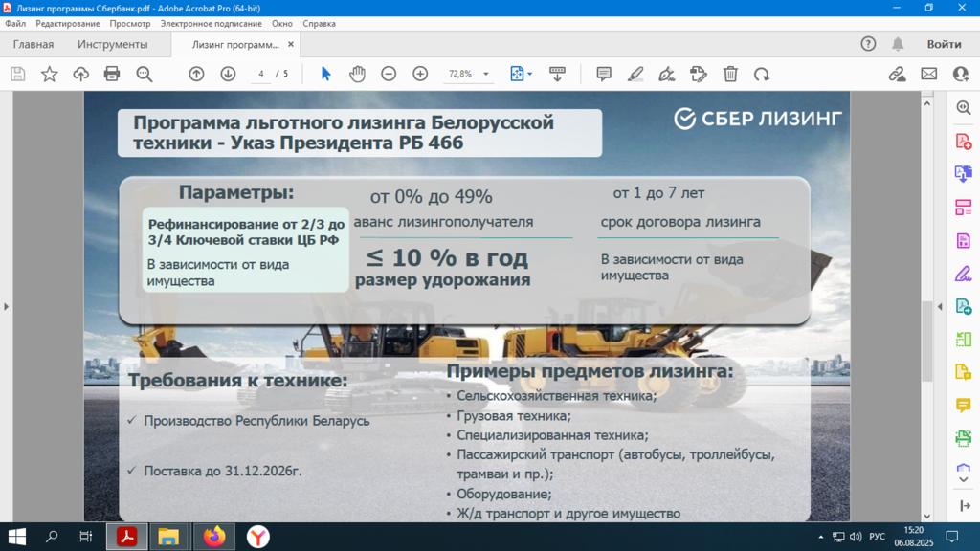Go to next page arrow
This screenshot has height=551, width=980.
(228, 74)
